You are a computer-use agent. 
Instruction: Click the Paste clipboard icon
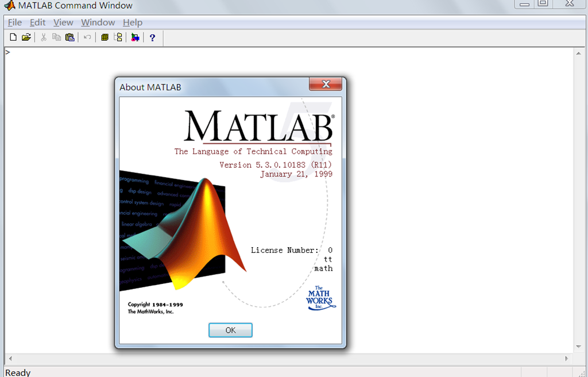pos(70,37)
